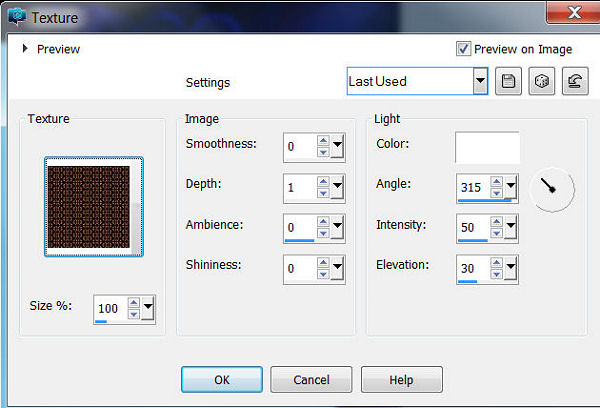
Task: Expand the Preview disclosure triangle
Action: point(25,49)
